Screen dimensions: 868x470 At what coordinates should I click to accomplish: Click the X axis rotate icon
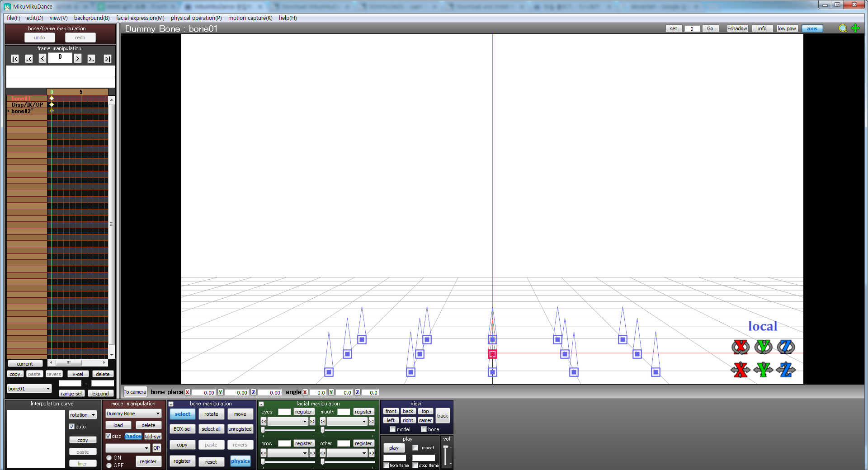click(740, 347)
